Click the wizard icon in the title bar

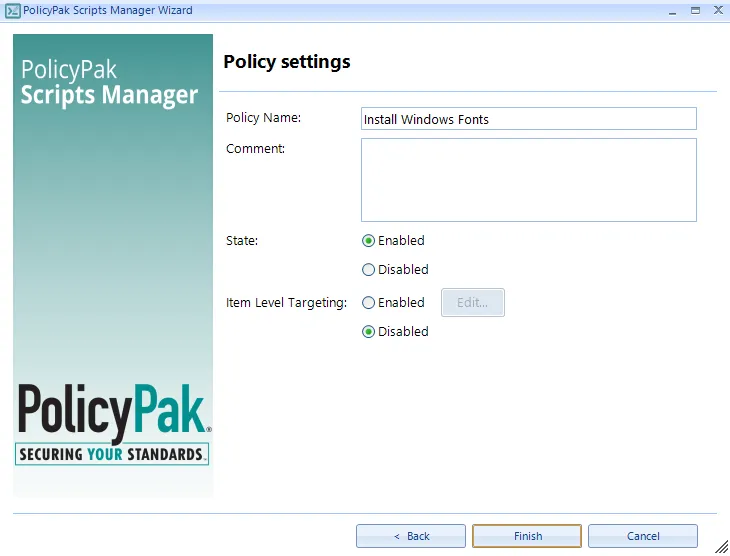pos(11,10)
